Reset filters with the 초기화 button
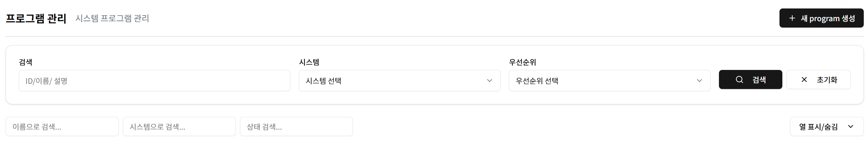Viewport: 868px width, 142px height. (818, 79)
